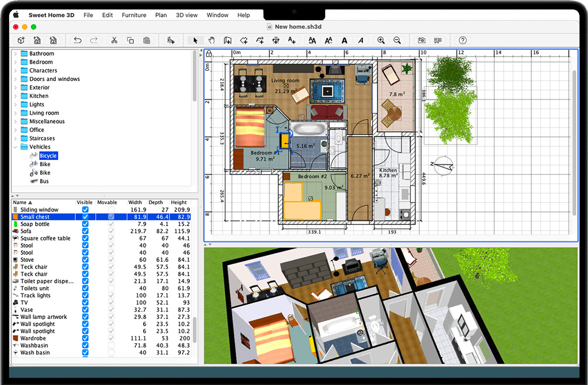Create a photo with the camera icon
This screenshot has width=588, height=385.
coord(421,40)
